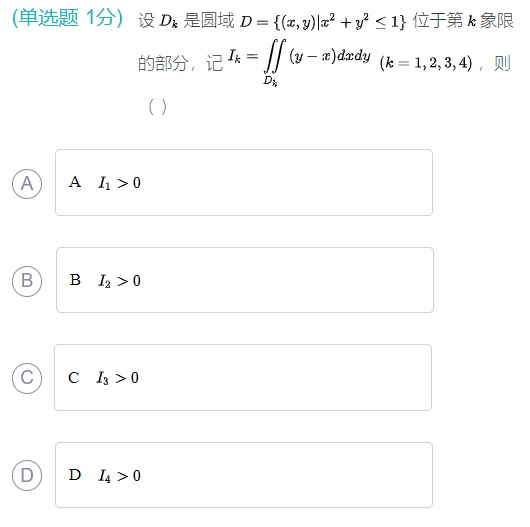The width and height of the screenshot is (530, 527).
Task: Click the answer box containing I₂ > 0
Action: 245,280
